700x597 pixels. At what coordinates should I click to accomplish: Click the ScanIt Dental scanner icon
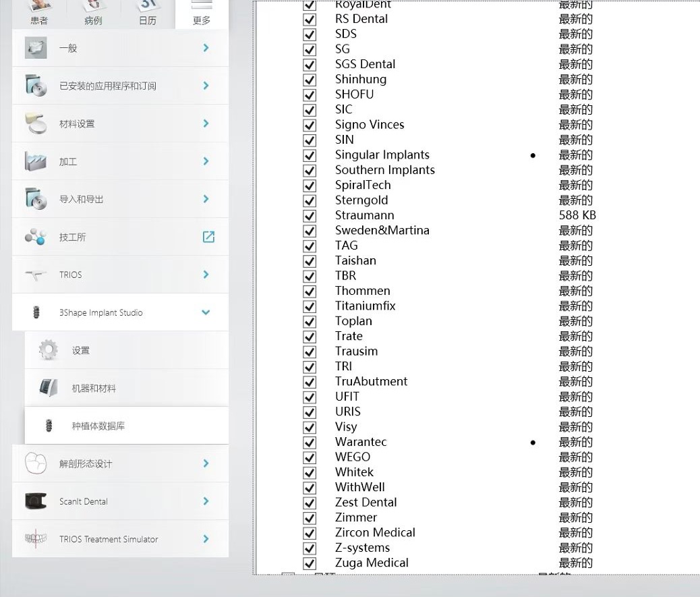[x=36, y=501]
